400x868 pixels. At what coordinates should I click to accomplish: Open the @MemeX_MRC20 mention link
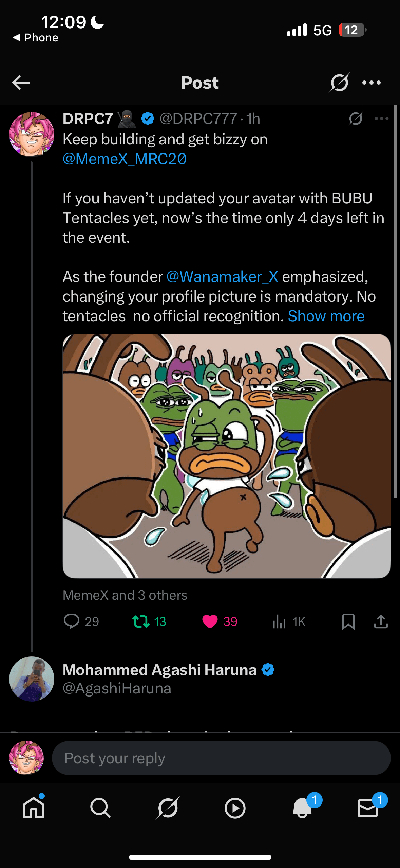125,159
